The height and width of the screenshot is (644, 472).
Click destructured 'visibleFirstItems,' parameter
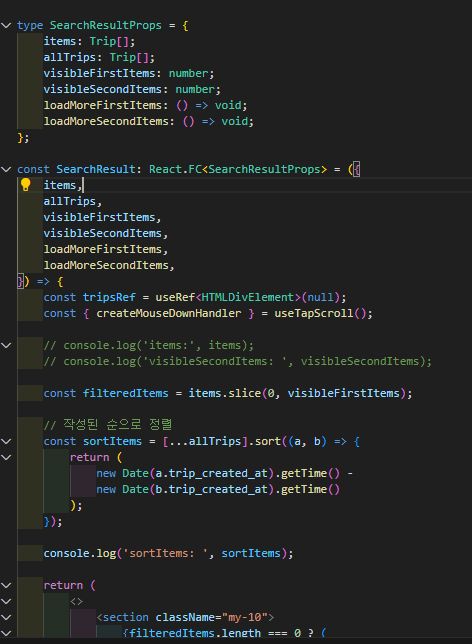tap(102, 217)
